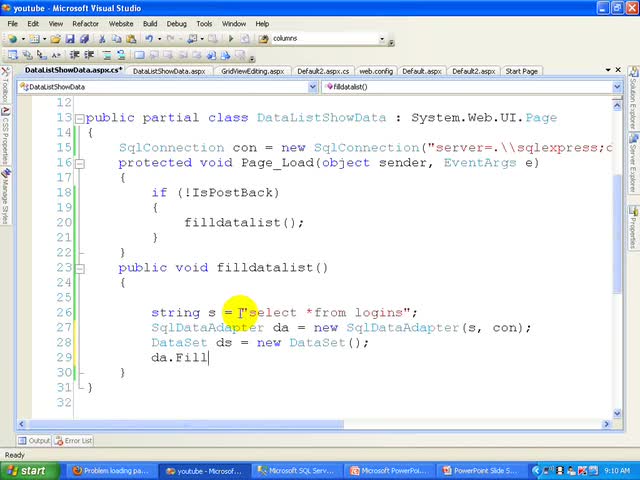Image resolution: width=640 pixels, height=480 pixels.
Task: Open the Tools menu
Action: 204,24
